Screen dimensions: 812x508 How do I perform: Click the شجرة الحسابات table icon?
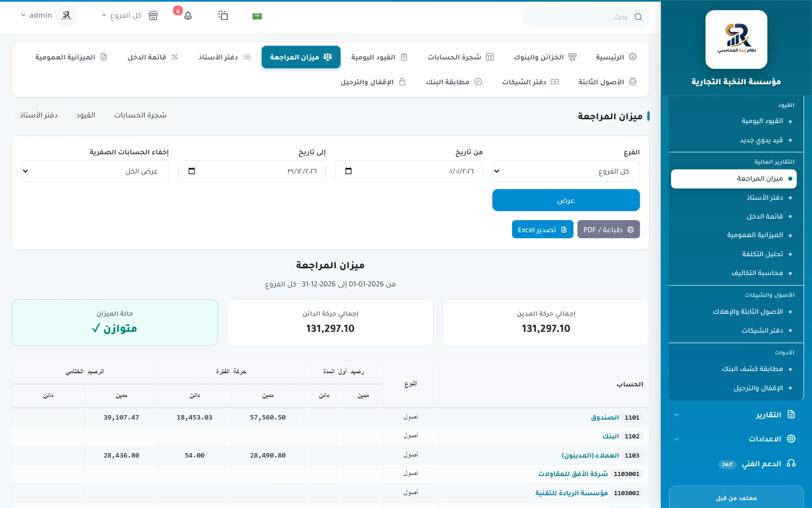point(489,57)
